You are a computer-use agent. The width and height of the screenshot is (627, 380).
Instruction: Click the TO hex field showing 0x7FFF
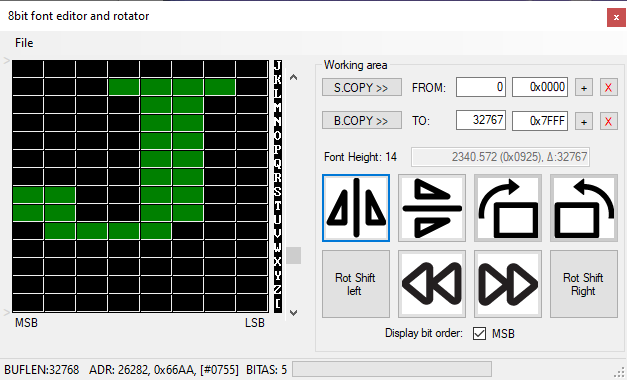coord(540,120)
